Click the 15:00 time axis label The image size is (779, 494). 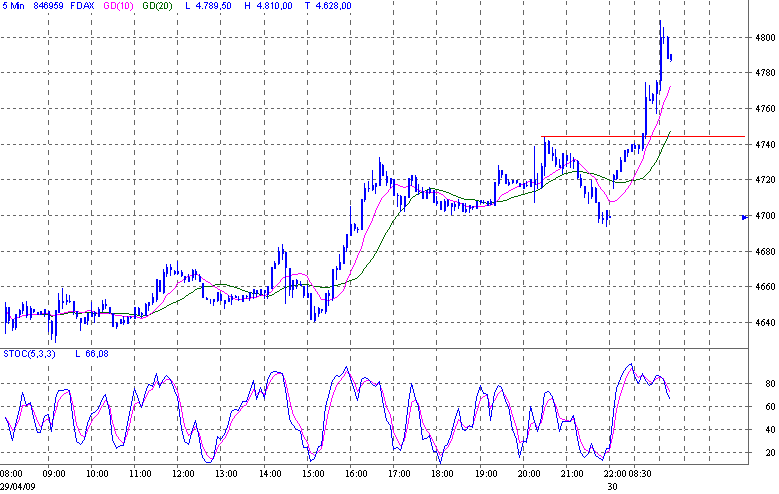coord(313,474)
